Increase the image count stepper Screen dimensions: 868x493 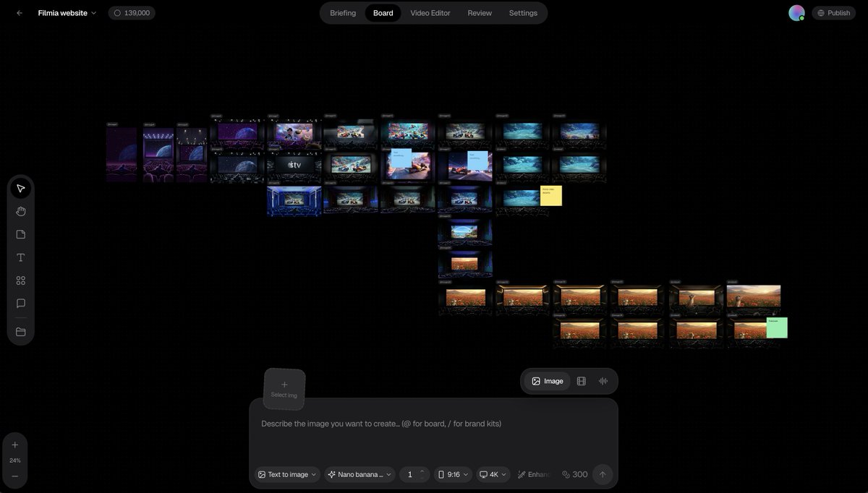[422, 471]
